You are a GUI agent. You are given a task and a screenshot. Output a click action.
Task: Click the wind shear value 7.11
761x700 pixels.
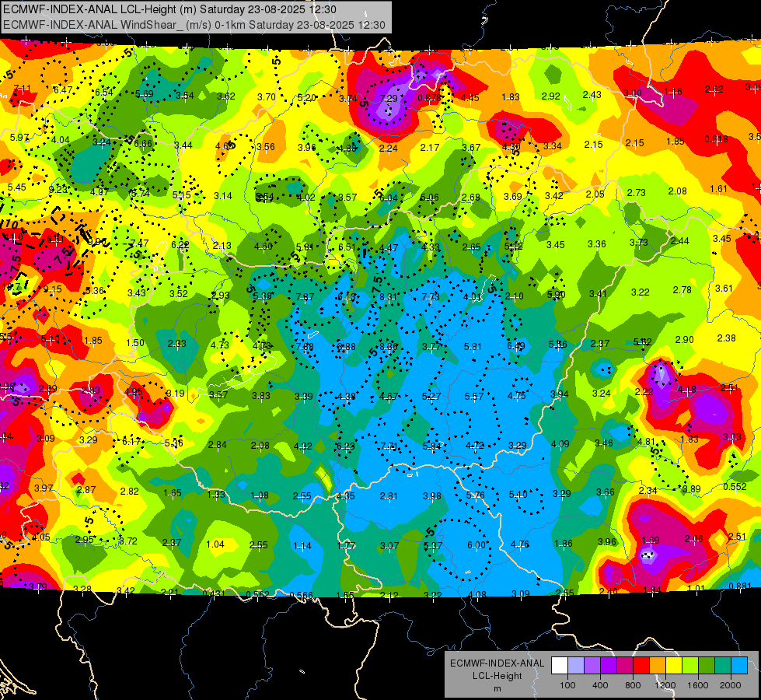[x=23, y=89]
